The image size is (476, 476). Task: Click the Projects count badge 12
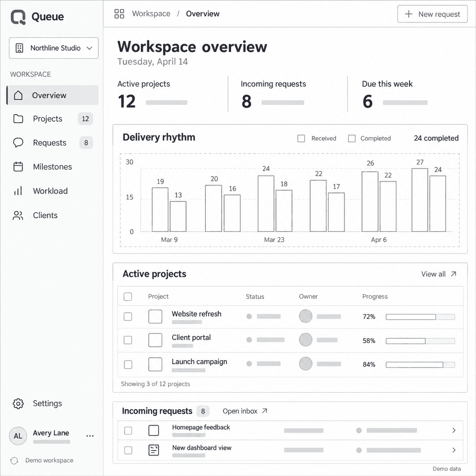coord(85,119)
